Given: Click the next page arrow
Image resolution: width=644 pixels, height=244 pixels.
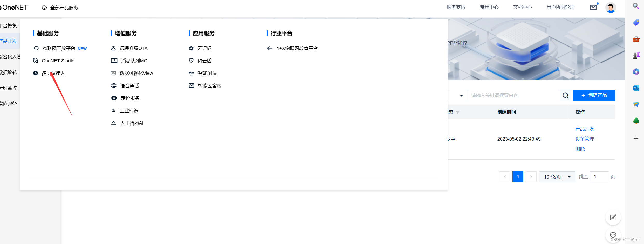Looking at the screenshot, I should (x=531, y=177).
